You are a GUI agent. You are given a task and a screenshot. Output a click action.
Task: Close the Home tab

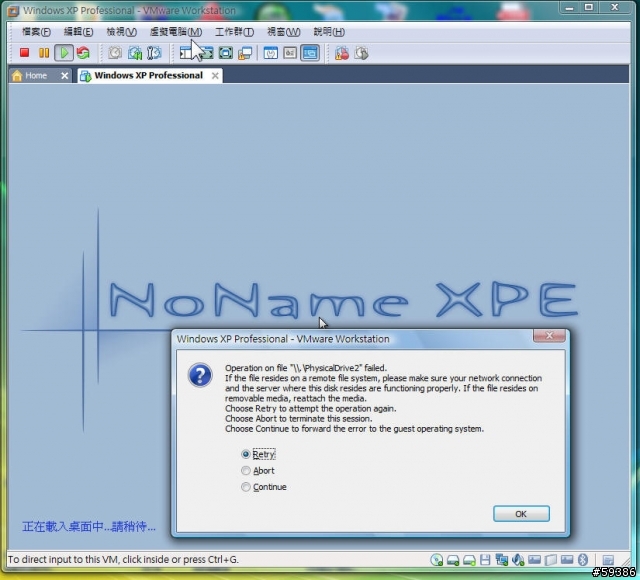[x=64, y=76]
